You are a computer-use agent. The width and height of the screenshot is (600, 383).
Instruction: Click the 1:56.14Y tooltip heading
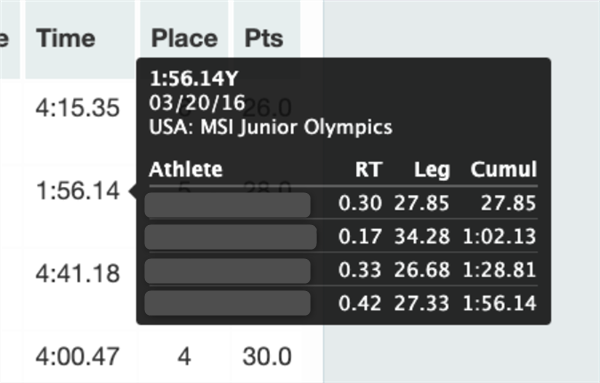tap(194, 79)
